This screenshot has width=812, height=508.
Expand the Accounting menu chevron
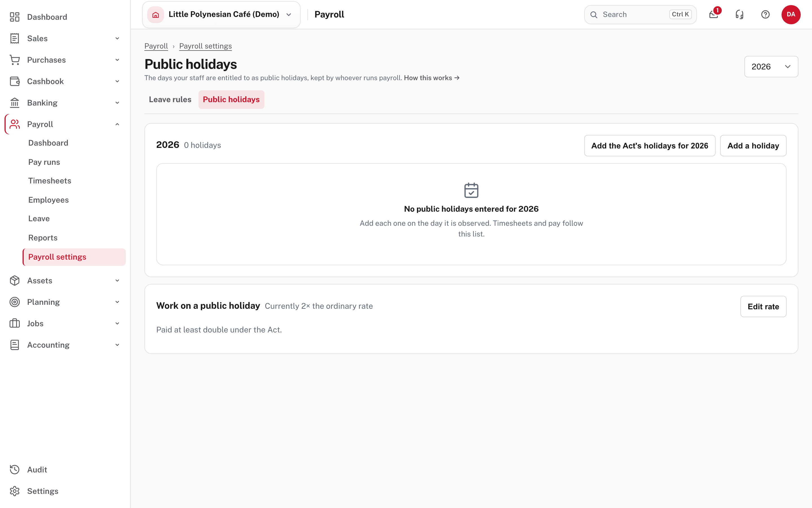click(118, 345)
